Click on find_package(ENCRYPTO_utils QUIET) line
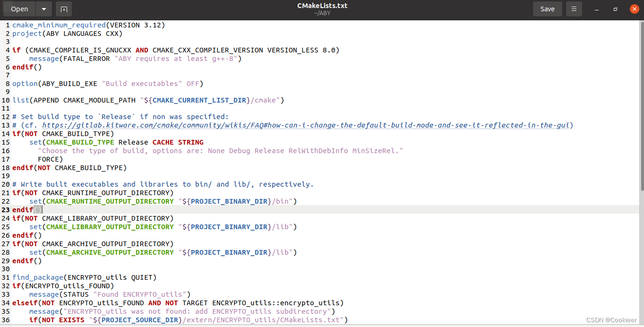This screenshot has width=644, height=327. (85, 277)
